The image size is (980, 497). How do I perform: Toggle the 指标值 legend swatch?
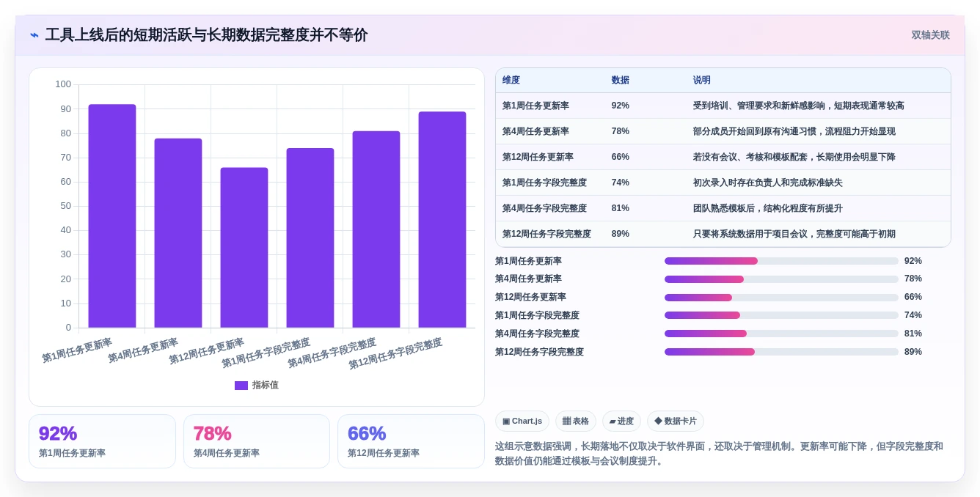[x=241, y=386]
